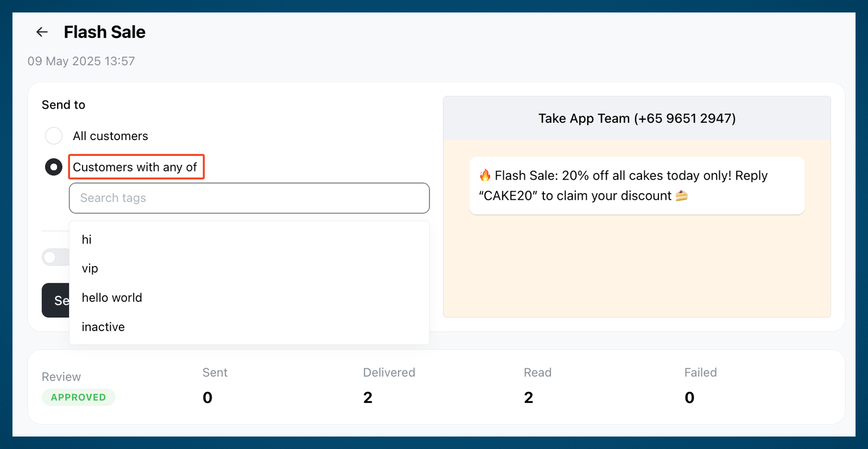Screen dimensions: 868x449
Task: Click the Sent count statistic
Action: tap(207, 397)
